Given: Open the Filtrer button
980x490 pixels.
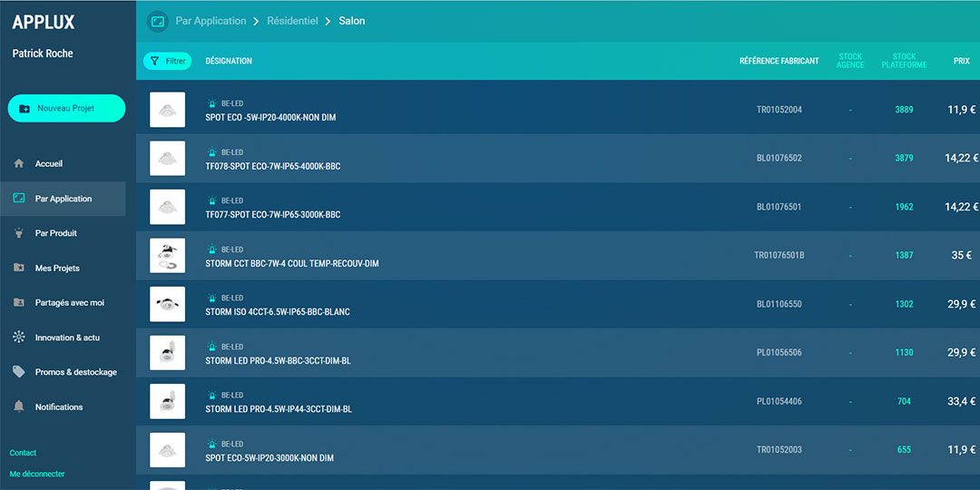Looking at the screenshot, I should (x=168, y=62).
